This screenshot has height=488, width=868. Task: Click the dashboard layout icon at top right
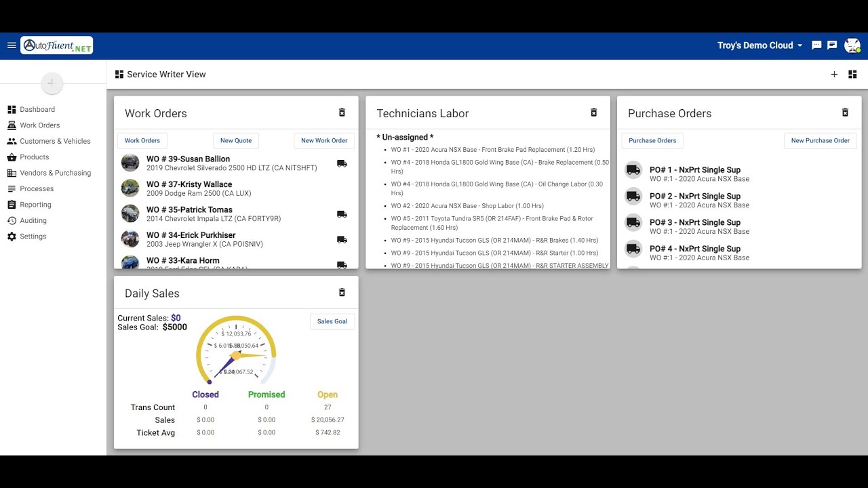point(852,75)
